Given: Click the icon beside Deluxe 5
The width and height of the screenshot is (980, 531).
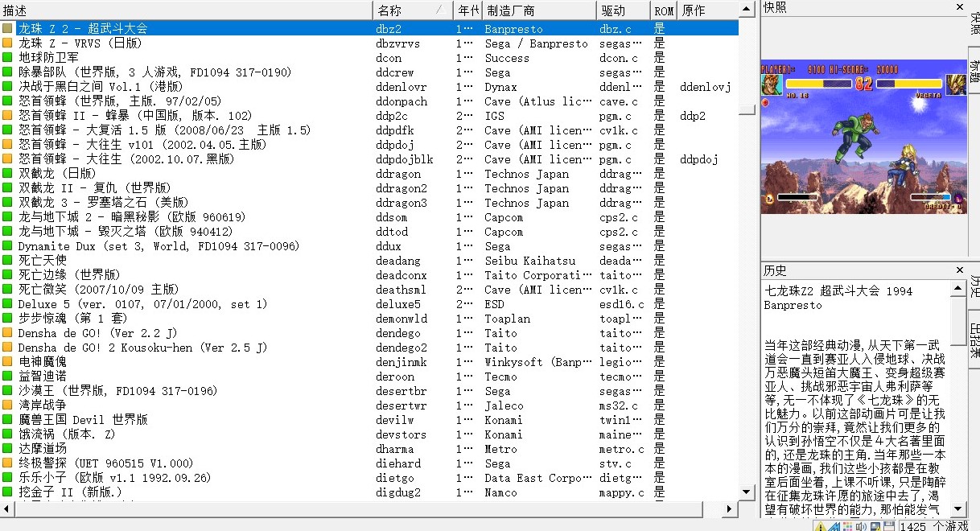Looking at the screenshot, I should click(8, 304).
